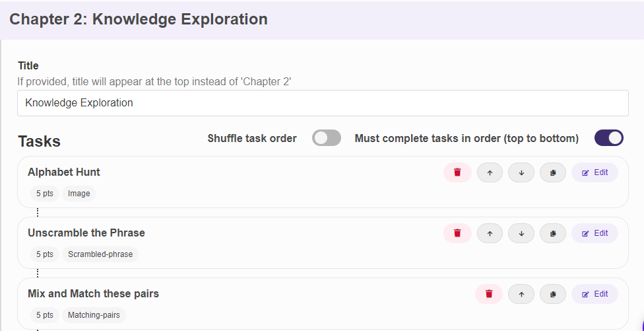Edit the Unscramble the Phrase task
The width and height of the screenshot is (644, 331).
point(595,233)
